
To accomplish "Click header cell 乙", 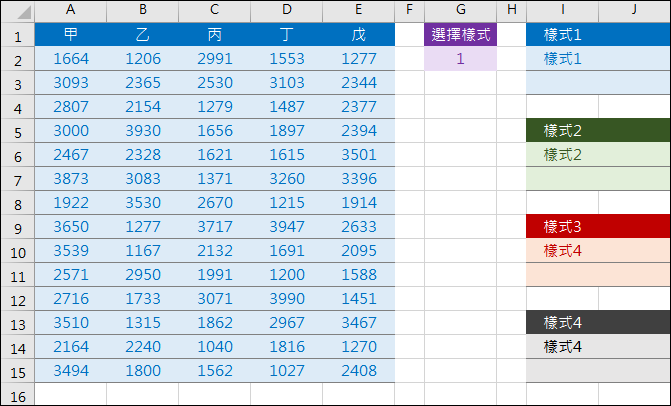I will [143, 35].
